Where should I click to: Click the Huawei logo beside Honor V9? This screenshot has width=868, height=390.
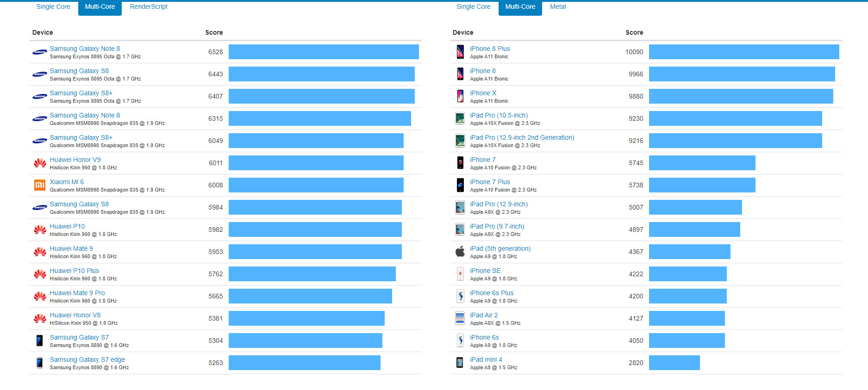[x=40, y=163]
